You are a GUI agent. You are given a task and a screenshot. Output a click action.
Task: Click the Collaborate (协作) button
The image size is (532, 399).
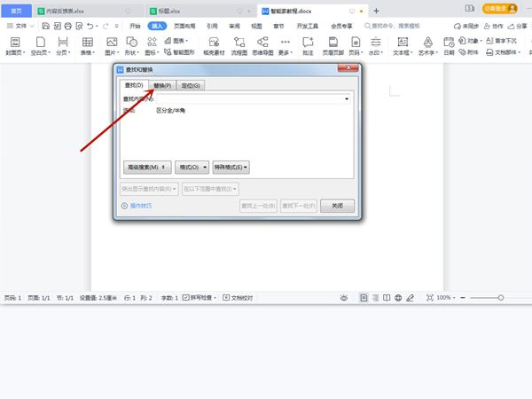click(x=493, y=26)
